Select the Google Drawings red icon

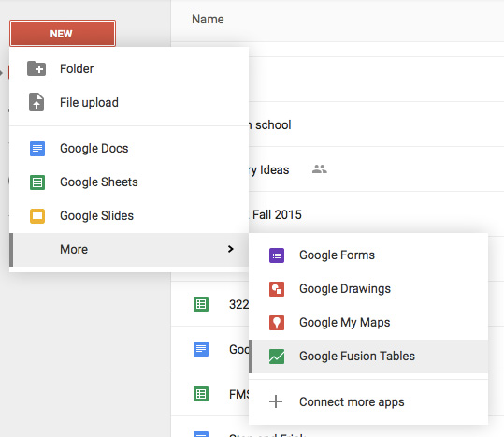click(x=277, y=289)
